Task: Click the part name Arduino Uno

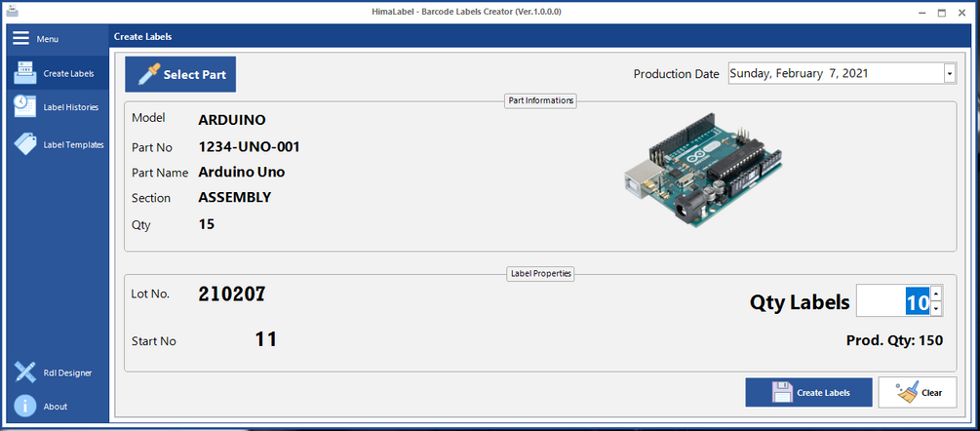Action: click(241, 172)
